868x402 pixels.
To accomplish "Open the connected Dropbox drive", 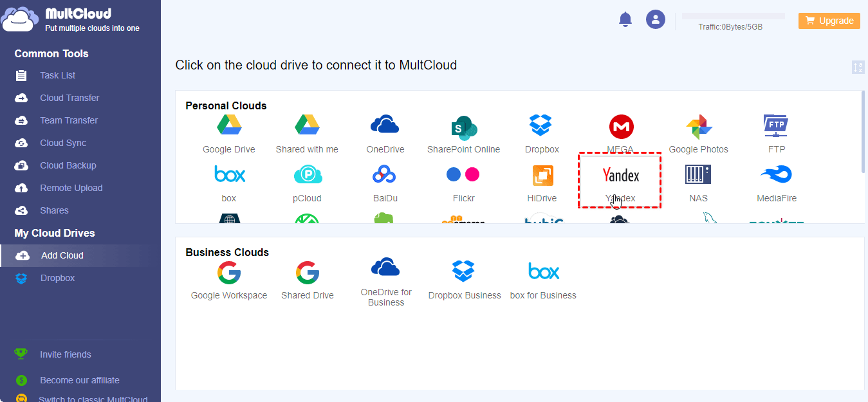I will [x=57, y=278].
